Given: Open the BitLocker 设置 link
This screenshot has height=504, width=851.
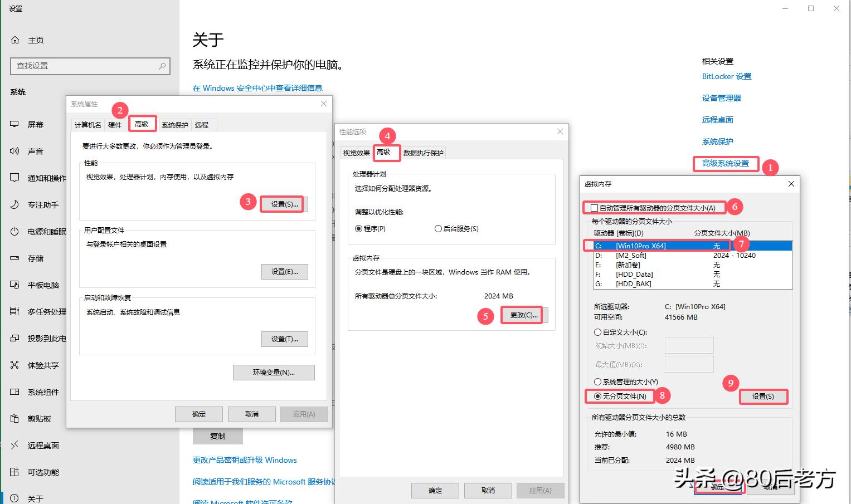Looking at the screenshot, I should 726,76.
